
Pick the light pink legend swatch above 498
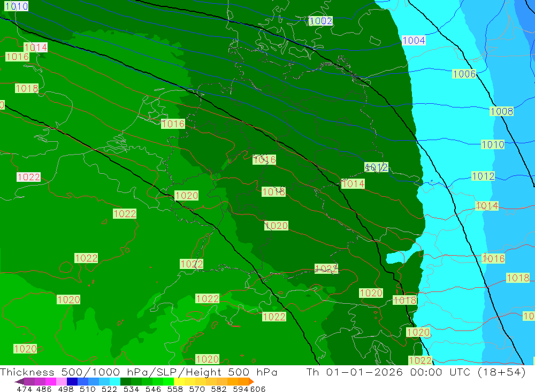coord(62,381)
